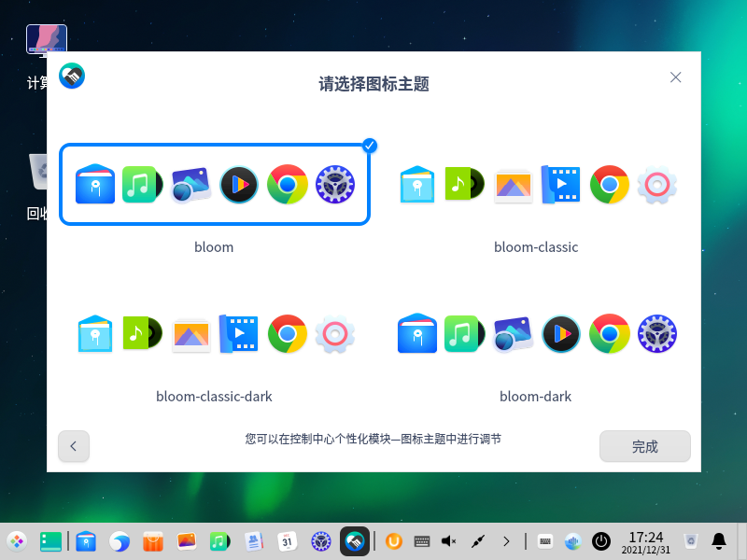Click the blue checkmark on bloom theme
The width and height of the screenshot is (747, 560).
pyautogui.click(x=370, y=146)
